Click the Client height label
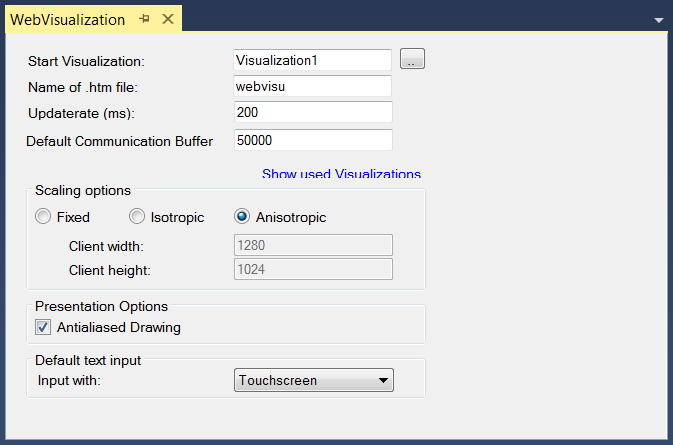The height and width of the screenshot is (445, 673). point(109,270)
